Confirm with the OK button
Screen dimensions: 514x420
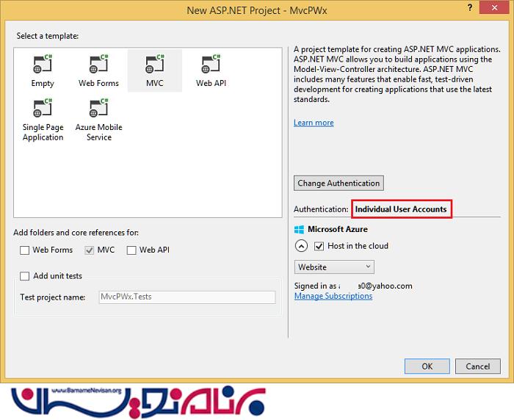[x=427, y=366]
